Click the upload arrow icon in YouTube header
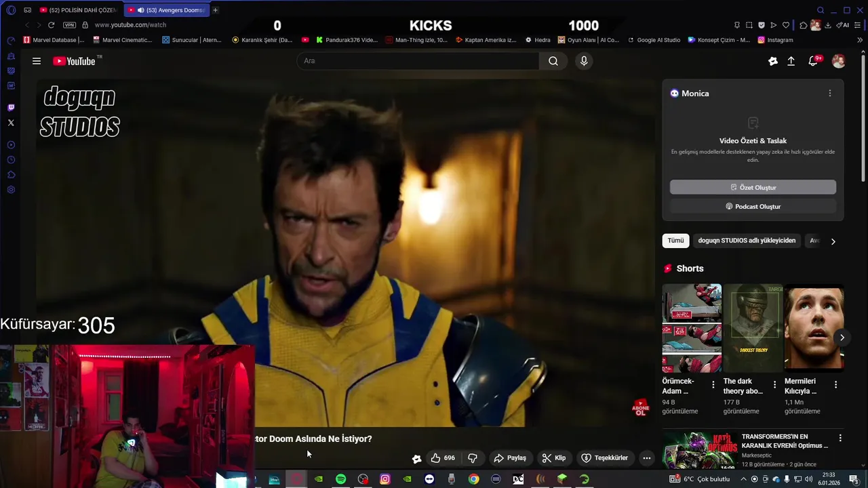This screenshot has height=488, width=868. [x=791, y=61]
